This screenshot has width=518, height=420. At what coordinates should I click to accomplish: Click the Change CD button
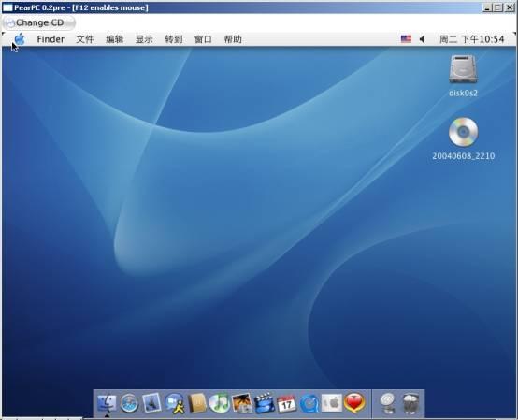pyautogui.click(x=39, y=22)
